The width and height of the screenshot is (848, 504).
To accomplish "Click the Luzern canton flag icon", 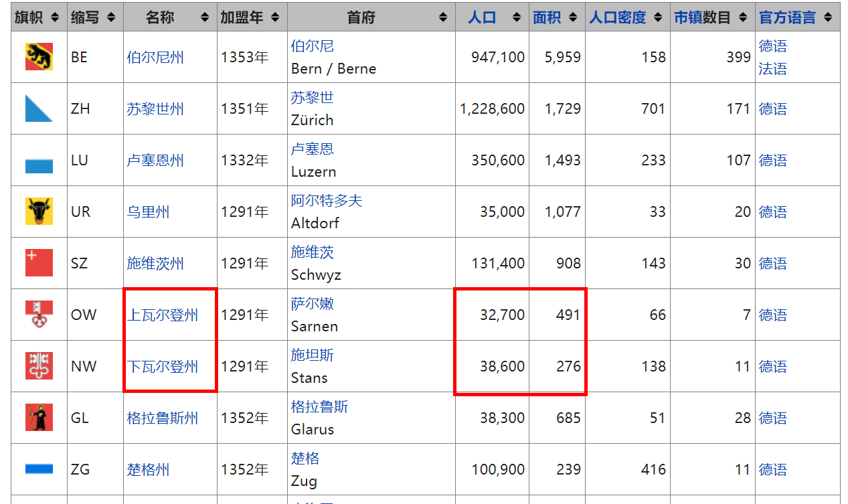I will 39,161.
